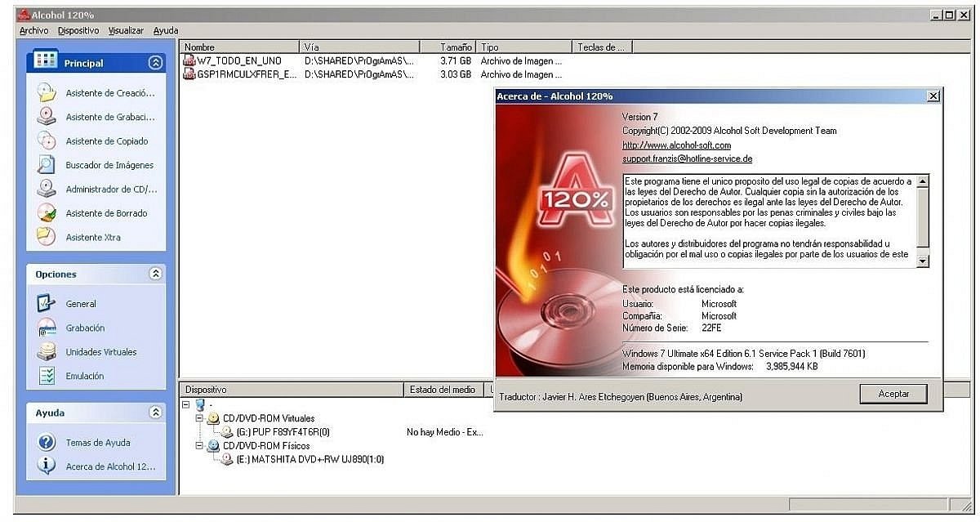Click Unidades Virtuales label
The image size is (980, 522).
coord(101,352)
